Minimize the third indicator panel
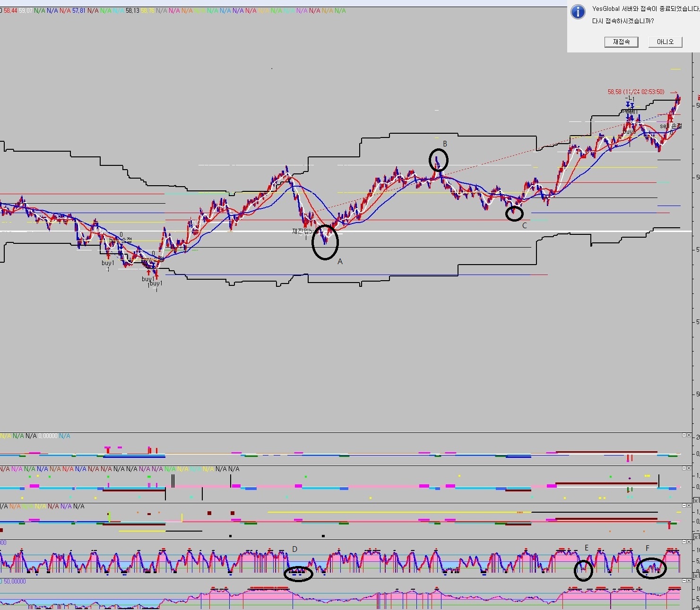 coord(684,505)
